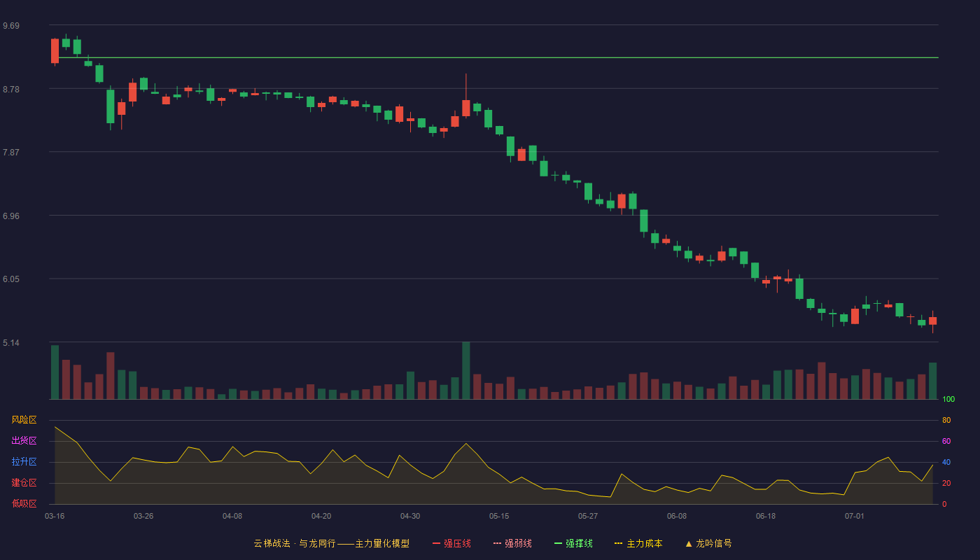Click the 80 value on the indicator scale
This screenshot has width=980, height=560.
(946, 420)
